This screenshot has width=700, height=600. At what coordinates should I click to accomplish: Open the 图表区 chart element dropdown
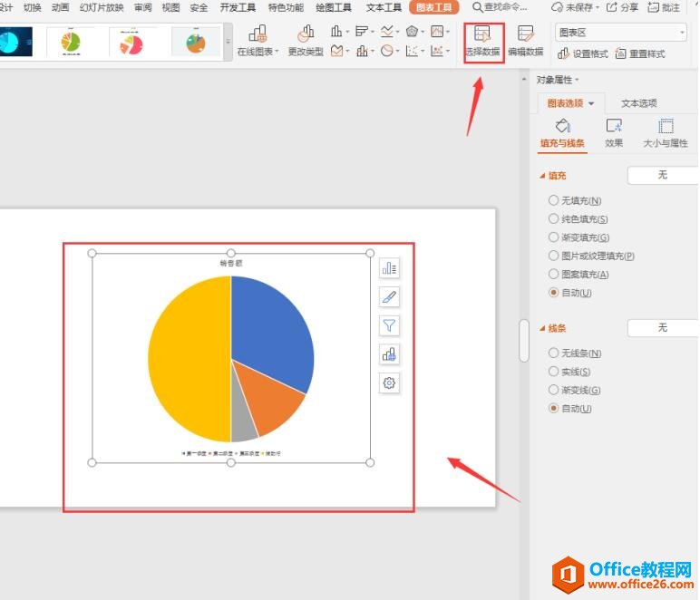point(622,32)
